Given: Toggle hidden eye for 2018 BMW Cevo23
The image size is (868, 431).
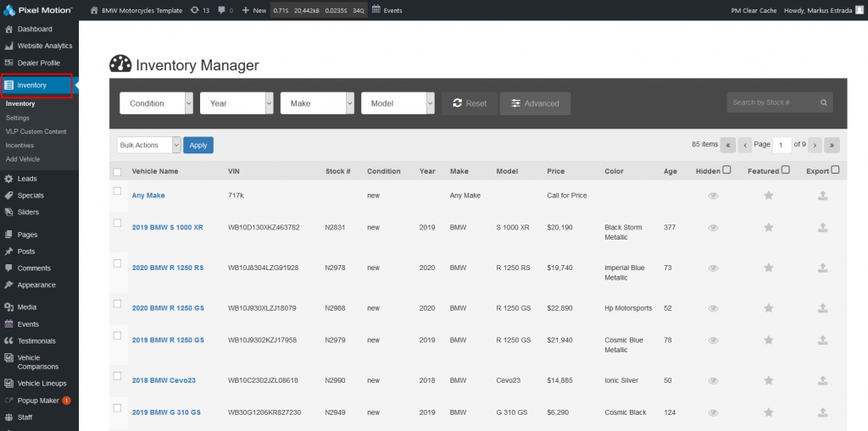Looking at the screenshot, I should coord(714,381).
